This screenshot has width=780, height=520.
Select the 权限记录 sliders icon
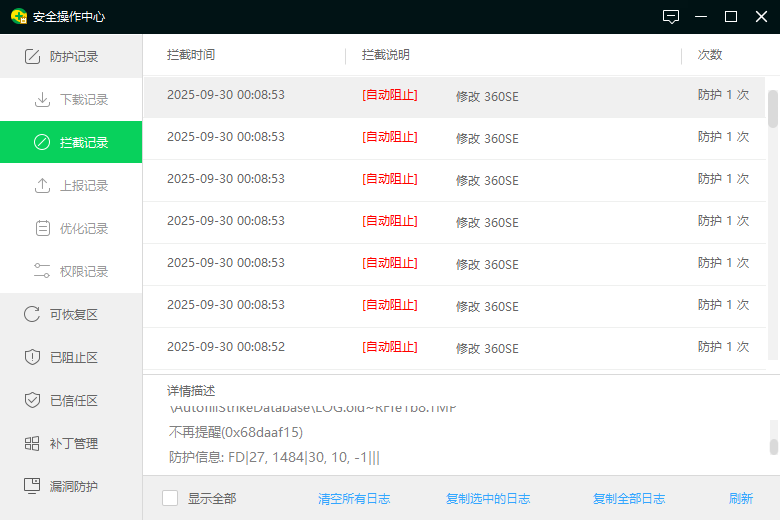pos(42,271)
